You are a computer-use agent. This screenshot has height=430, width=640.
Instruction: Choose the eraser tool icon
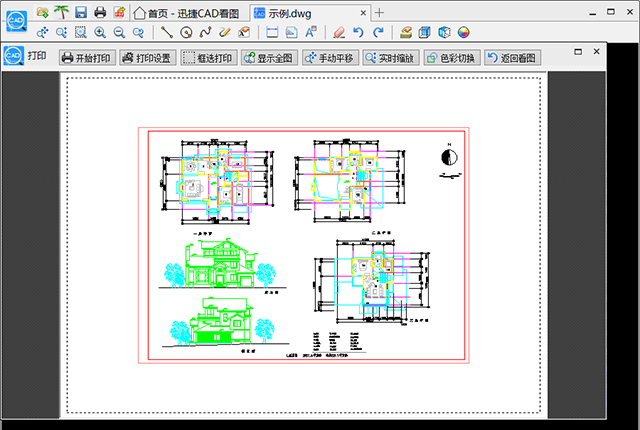(x=339, y=33)
